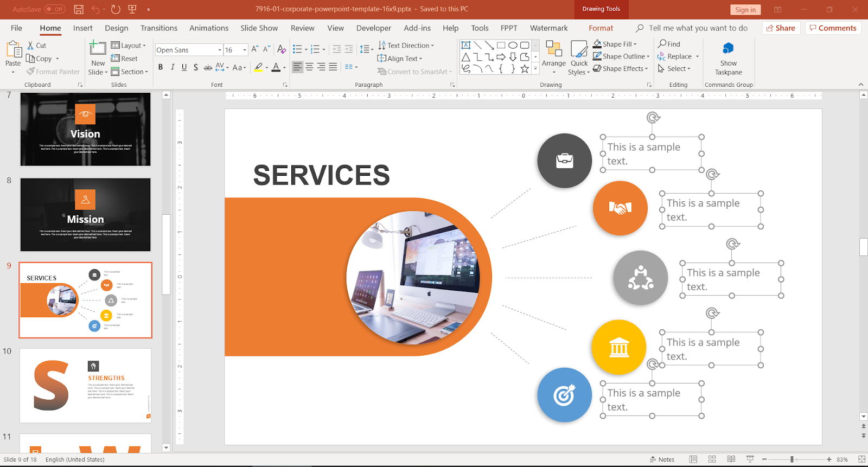The image size is (868, 467).
Task: Click the Format Painter tool
Action: [53, 72]
